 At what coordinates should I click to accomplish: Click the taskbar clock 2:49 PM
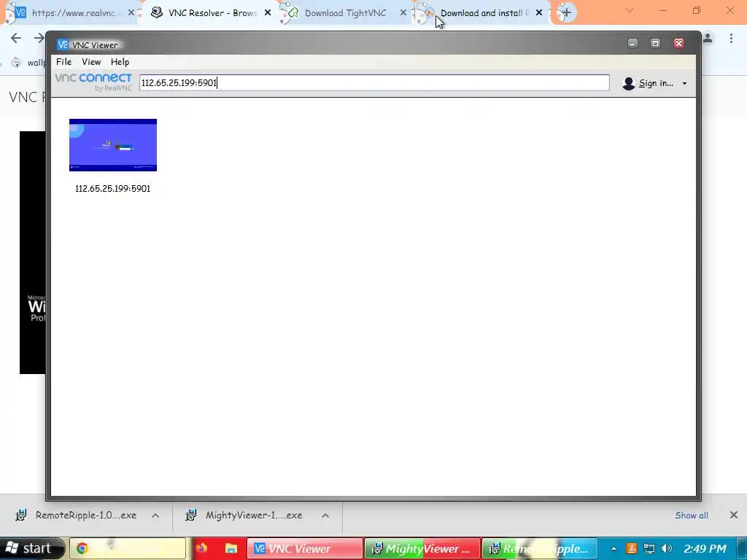(705, 548)
